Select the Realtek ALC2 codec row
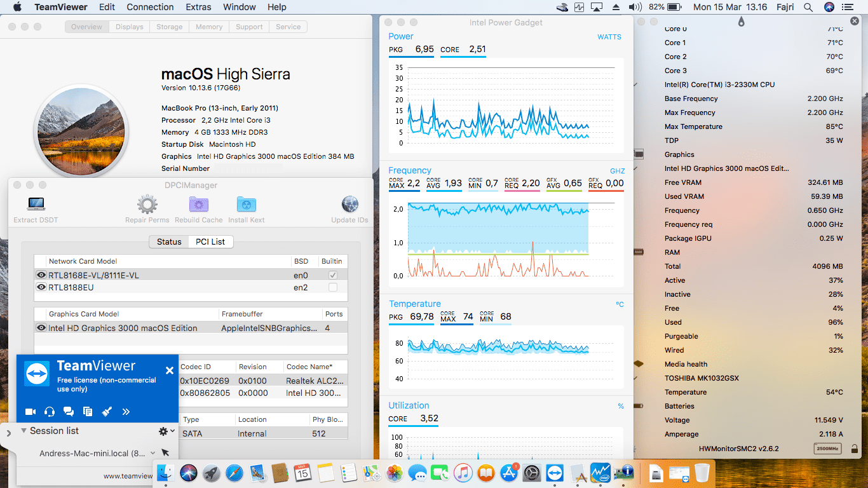The width and height of the screenshot is (868, 488). point(263,381)
